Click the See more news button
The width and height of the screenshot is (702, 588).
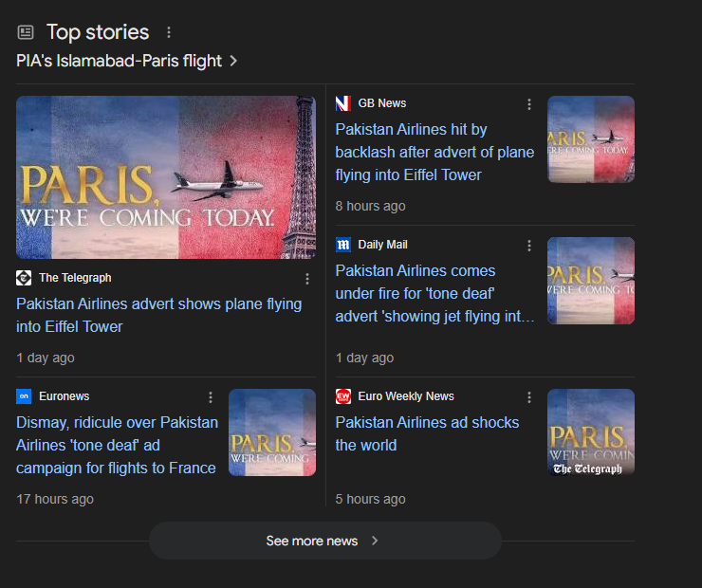tap(325, 541)
